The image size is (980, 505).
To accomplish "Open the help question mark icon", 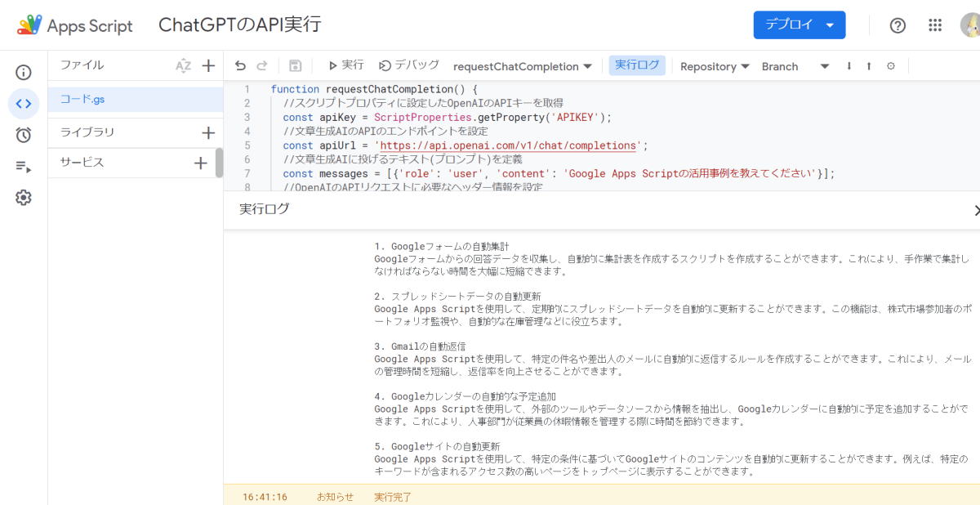I will point(898,25).
